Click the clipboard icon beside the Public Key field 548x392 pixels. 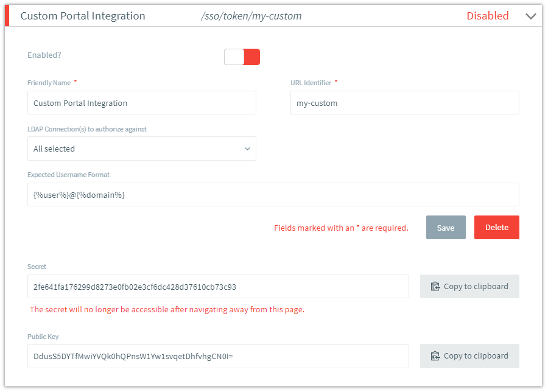[435, 356]
